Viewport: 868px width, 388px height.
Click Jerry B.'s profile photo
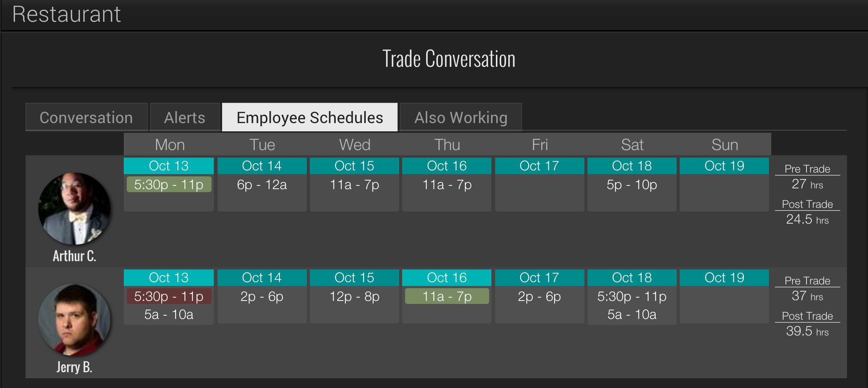pyautogui.click(x=74, y=320)
